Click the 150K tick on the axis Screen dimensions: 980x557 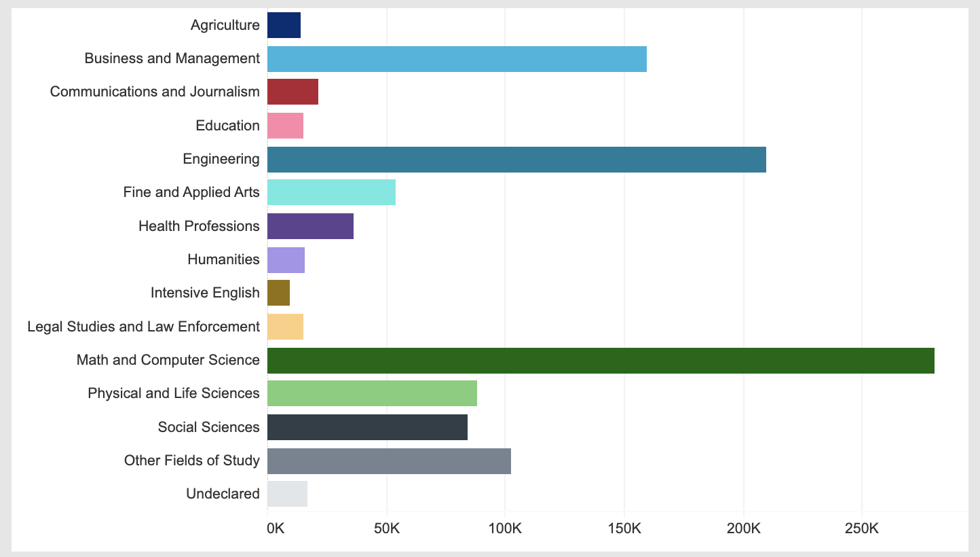pos(624,528)
